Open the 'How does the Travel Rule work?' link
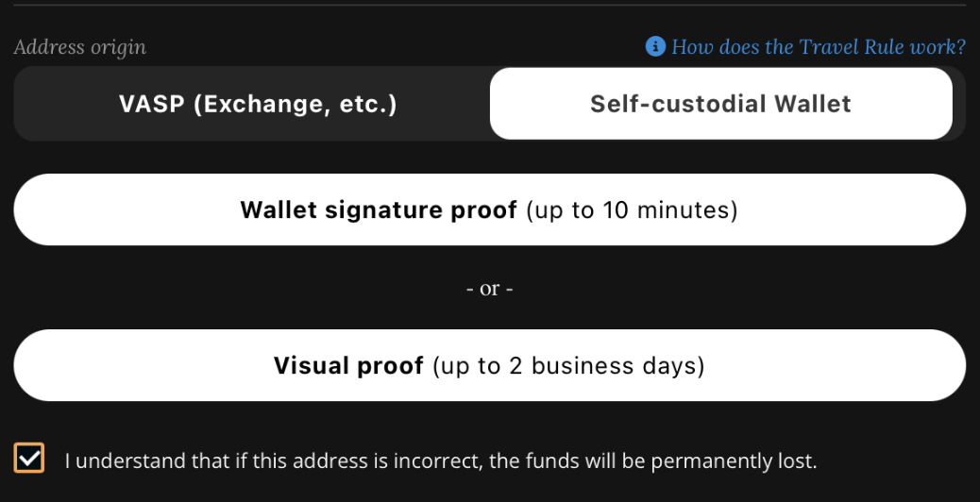This screenshot has width=980, height=502. pos(818,46)
